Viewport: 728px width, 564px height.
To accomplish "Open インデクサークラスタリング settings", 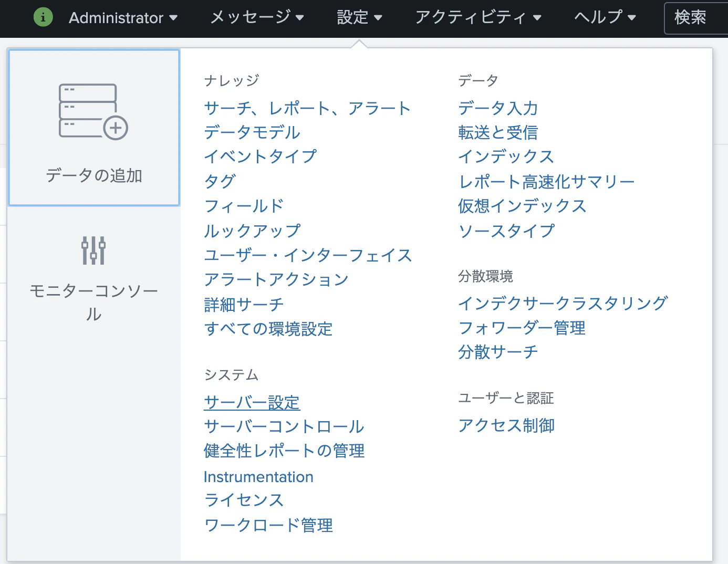I will pyautogui.click(x=563, y=303).
